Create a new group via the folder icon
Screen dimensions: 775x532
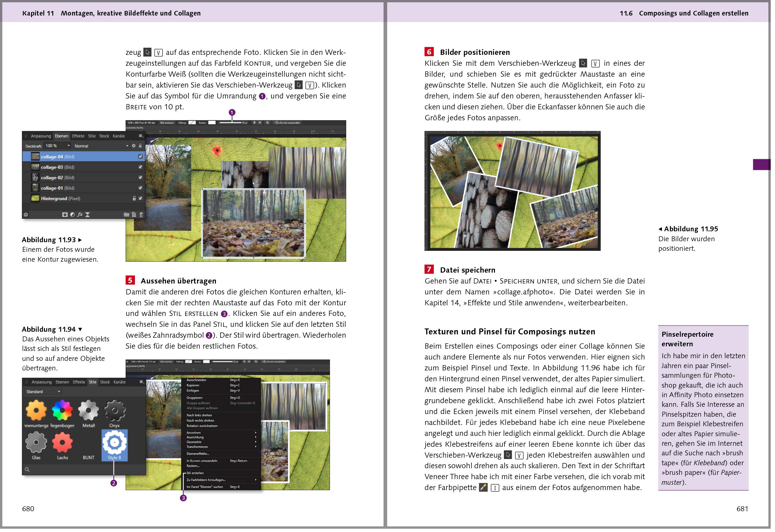pyautogui.click(x=127, y=214)
